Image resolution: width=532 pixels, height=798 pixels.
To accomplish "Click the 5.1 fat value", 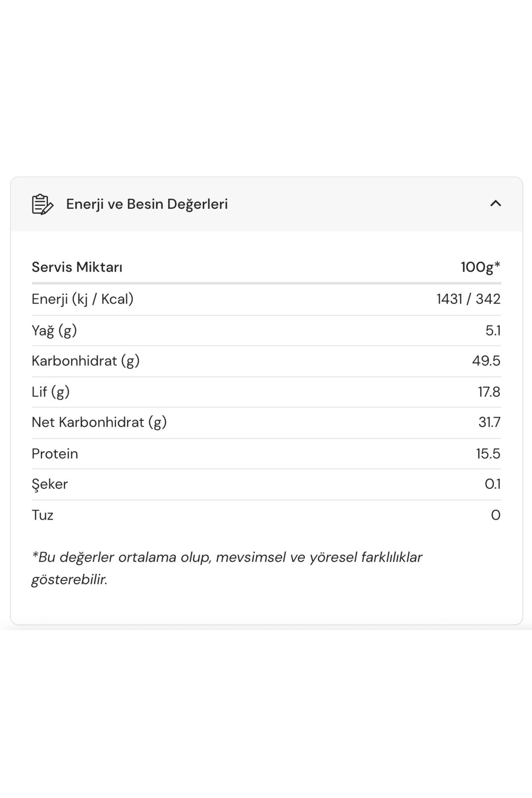I will (x=493, y=331).
